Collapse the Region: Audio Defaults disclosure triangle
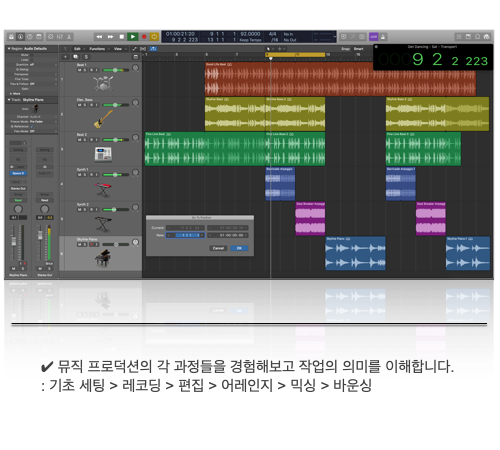500x450 pixels. (x=9, y=49)
